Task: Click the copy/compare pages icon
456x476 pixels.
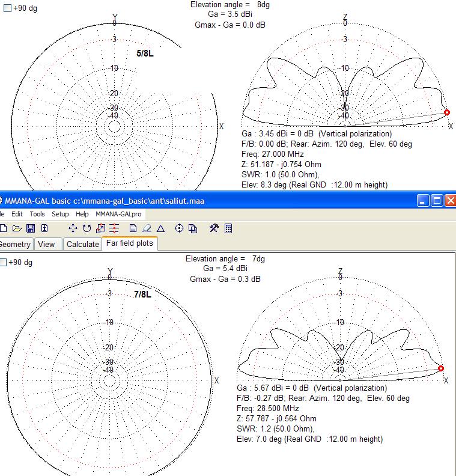Action: 193,228
